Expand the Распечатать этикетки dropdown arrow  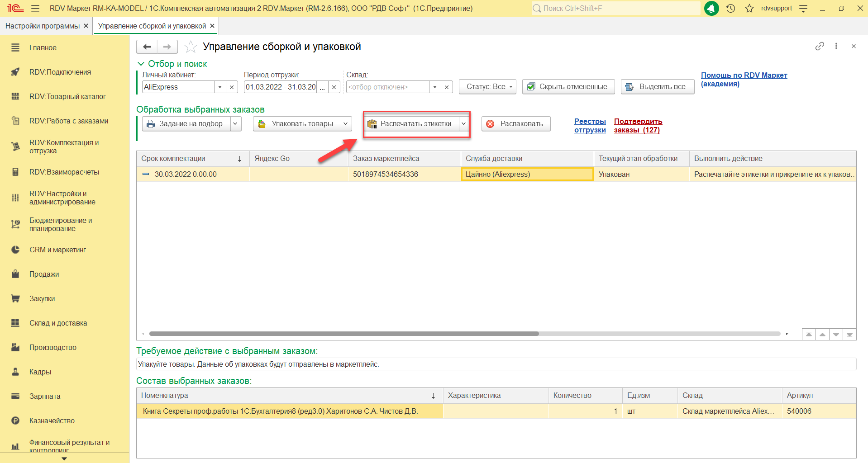tap(463, 124)
